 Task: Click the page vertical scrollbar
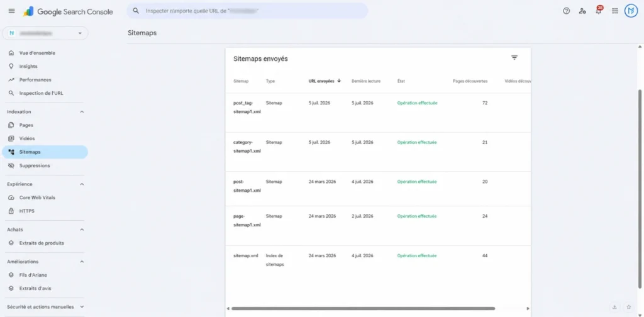(x=640, y=189)
